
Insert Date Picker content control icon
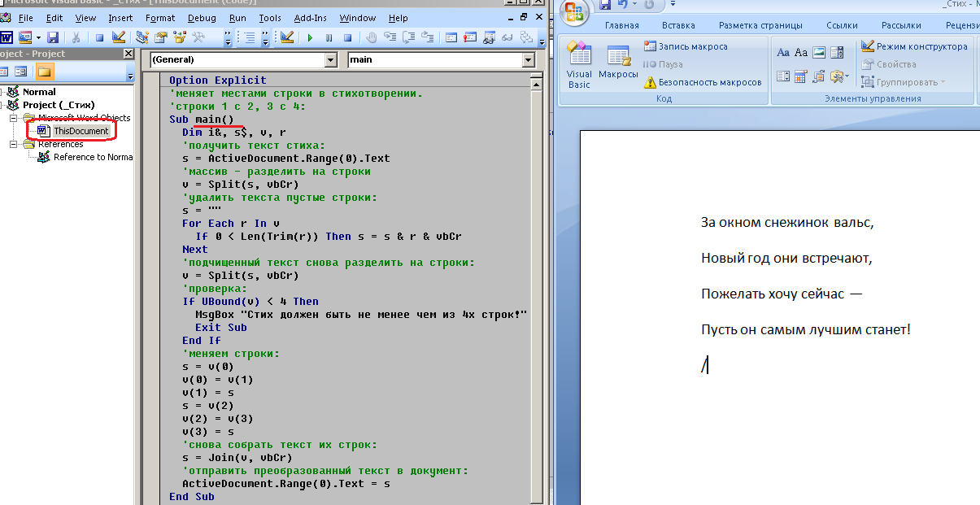click(800, 76)
